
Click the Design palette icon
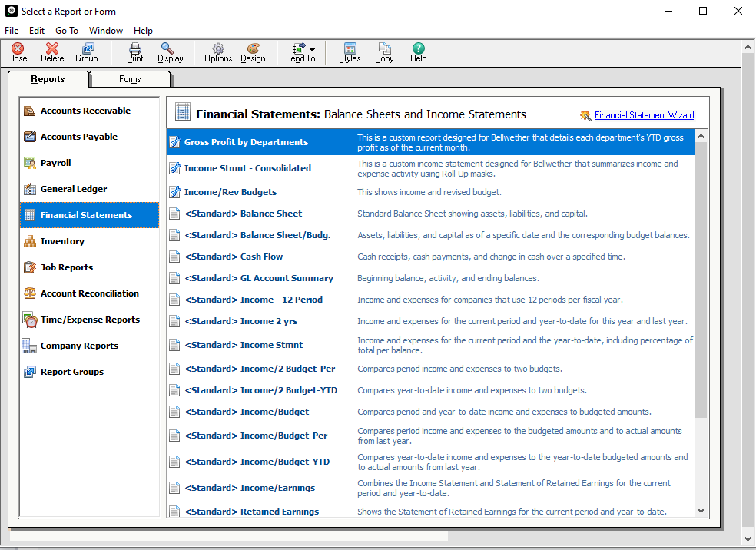point(253,49)
